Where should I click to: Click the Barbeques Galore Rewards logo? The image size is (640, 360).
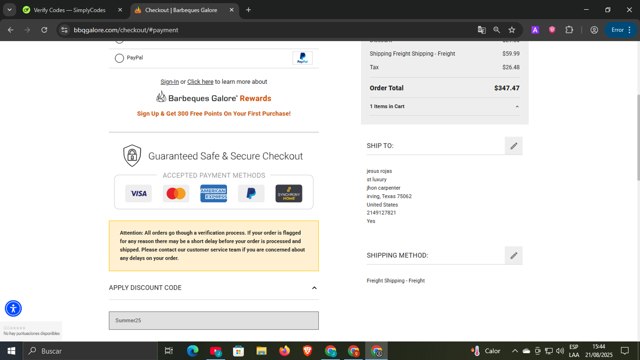[213, 98]
